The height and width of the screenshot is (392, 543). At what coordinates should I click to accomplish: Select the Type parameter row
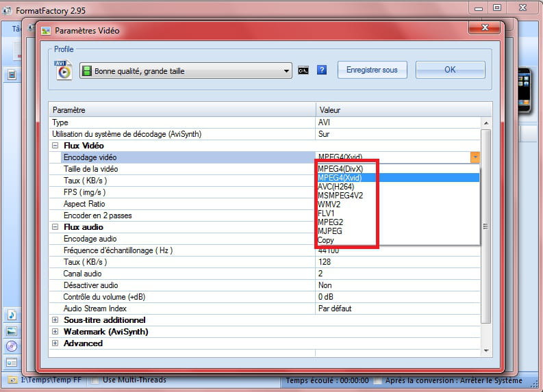(264, 122)
